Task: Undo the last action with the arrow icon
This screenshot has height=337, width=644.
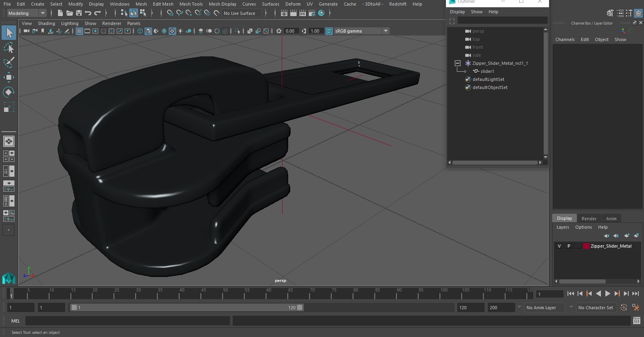Action: pos(88,13)
